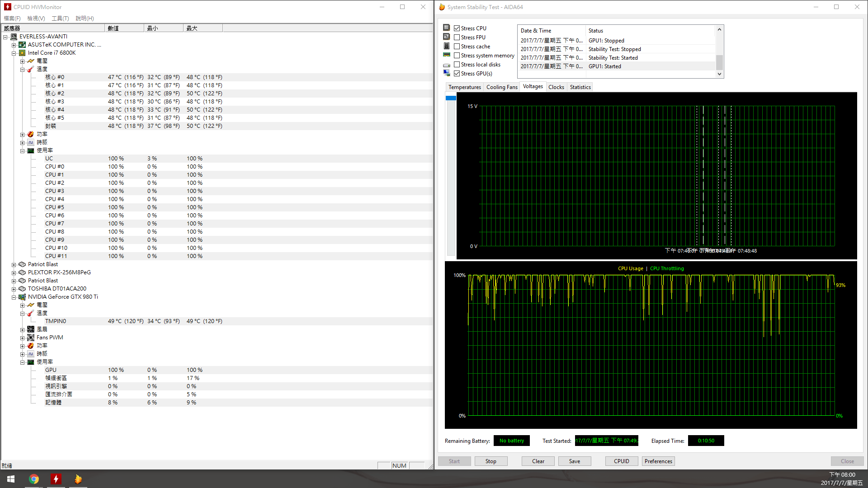868x488 pixels.
Task: Uncheck the Stress CPU checkbox
Action: click(457, 28)
